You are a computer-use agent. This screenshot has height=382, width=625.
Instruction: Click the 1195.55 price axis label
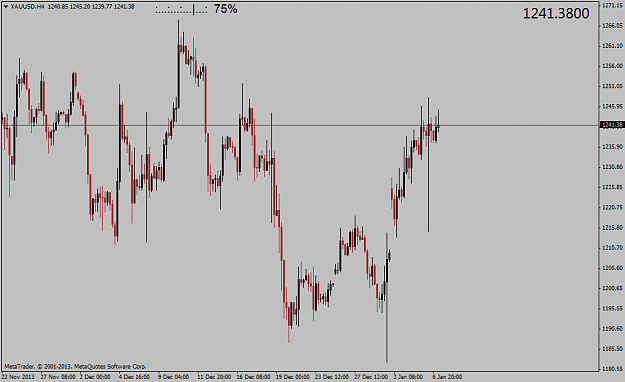(613, 308)
